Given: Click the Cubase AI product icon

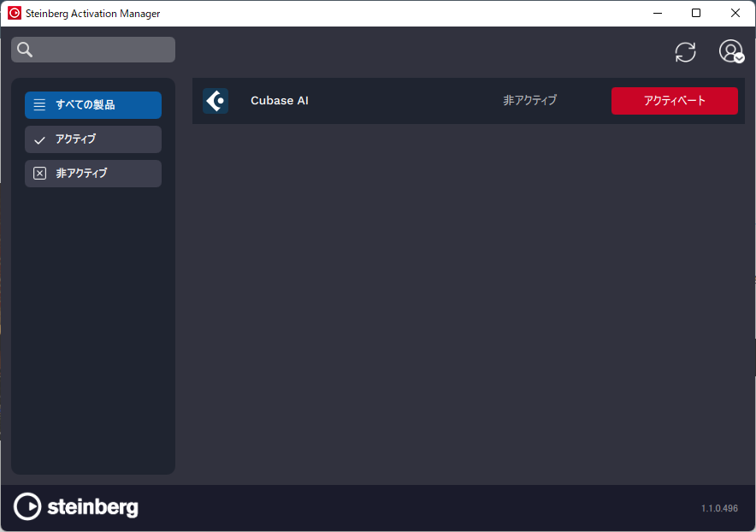Looking at the screenshot, I should pyautogui.click(x=216, y=101).
